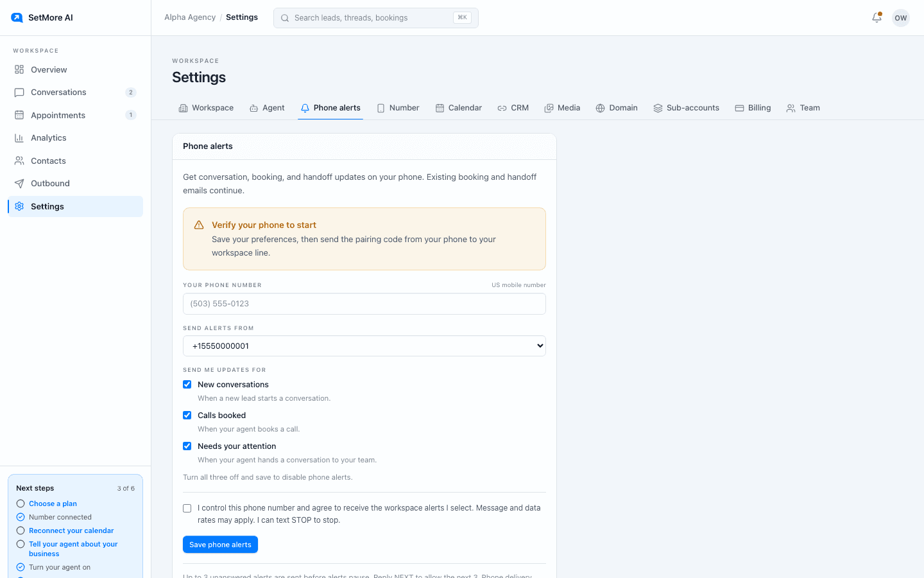Screen dimensions: 924x578
Task: Click the CRM tab link icon
Action: pyautogui.click(x=502, y=108)
